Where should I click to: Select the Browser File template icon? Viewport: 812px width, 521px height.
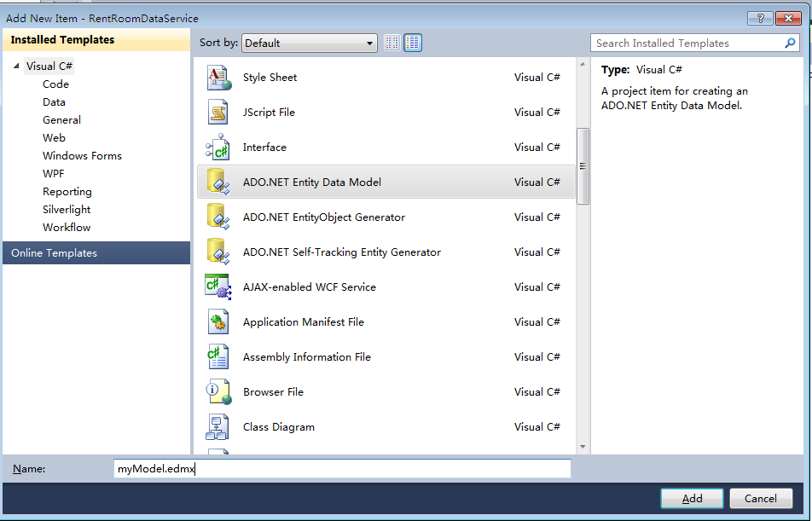[x=218, y=392]
